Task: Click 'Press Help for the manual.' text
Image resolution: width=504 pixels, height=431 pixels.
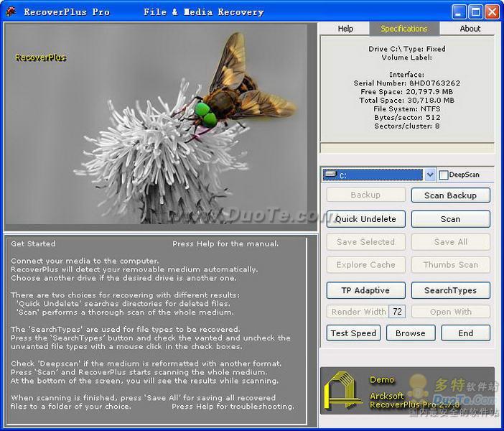Action: tap(225, 244)
